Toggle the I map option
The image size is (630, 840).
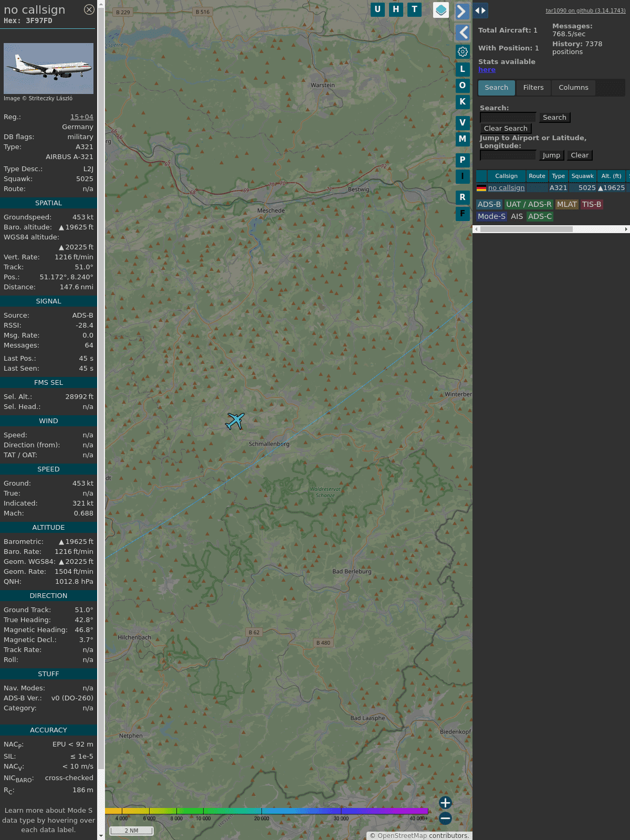point(463,176)
